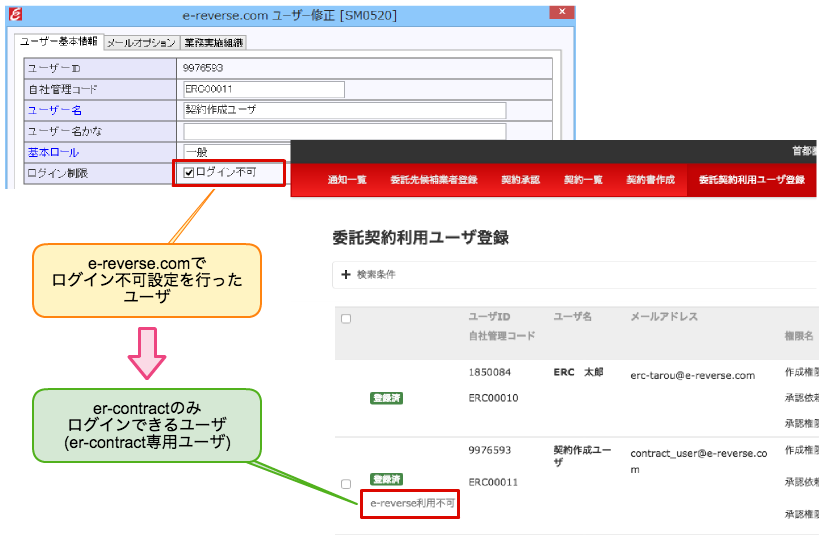
Task: Open the 契約承認 menu item
Action: (x=520, y=180)
